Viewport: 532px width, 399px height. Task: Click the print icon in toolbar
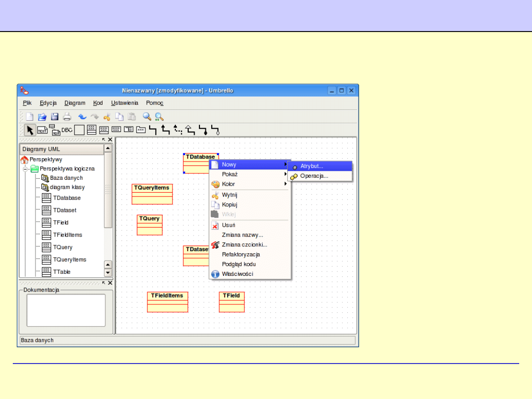pyautogui.click(x=67, y=117)
